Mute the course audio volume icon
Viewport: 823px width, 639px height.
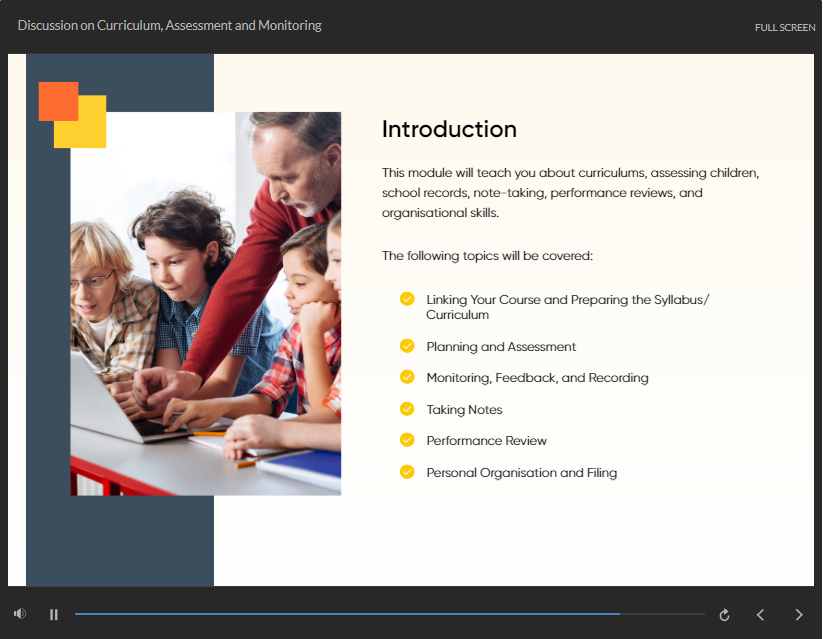tap(20, 613)
